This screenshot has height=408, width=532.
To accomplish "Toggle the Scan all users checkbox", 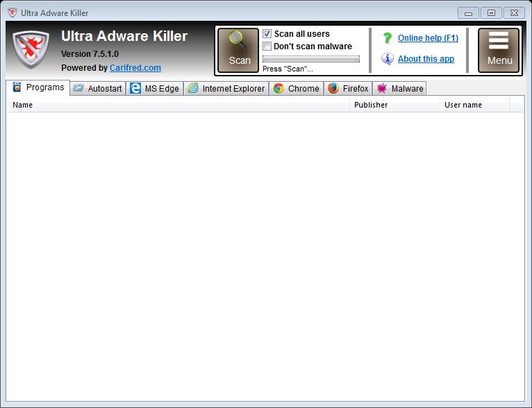I will point(267,33).
